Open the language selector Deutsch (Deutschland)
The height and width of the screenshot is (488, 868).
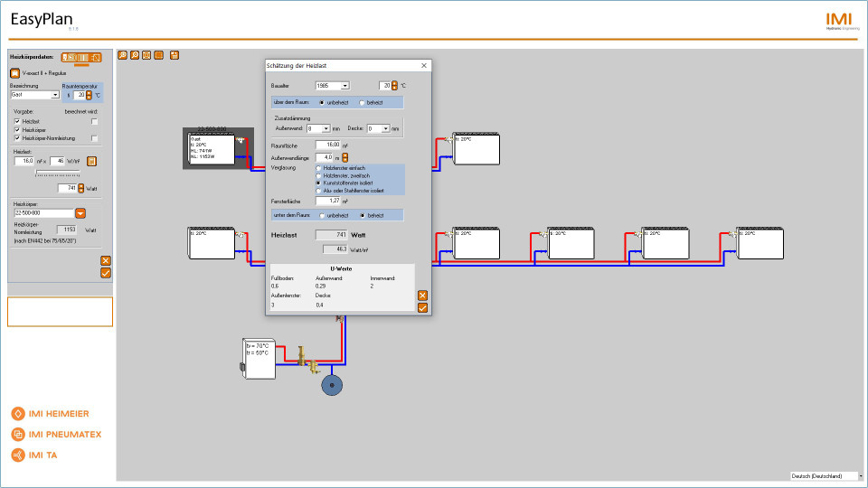pos(826,475)
